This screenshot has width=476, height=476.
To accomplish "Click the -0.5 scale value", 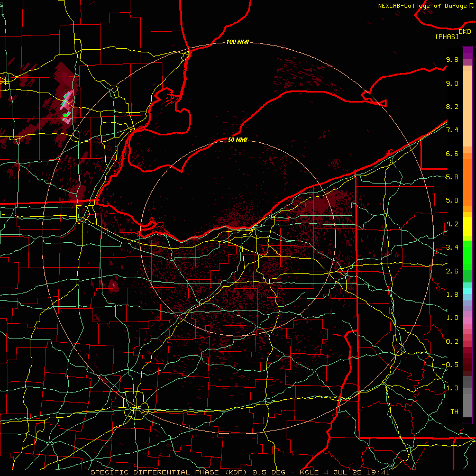I will pyautogui.click(x=450, y=365).
